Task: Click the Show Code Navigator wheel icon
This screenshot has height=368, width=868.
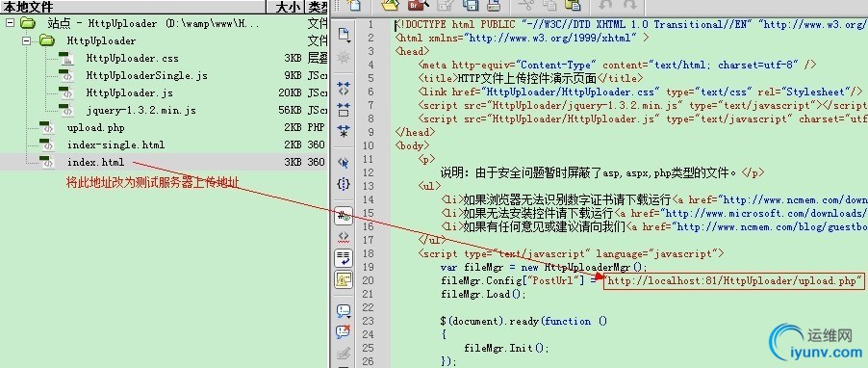Action: (x=344, y=57)
